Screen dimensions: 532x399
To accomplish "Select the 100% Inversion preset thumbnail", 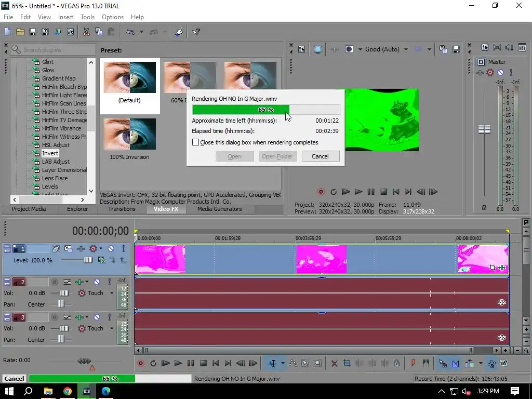I will (x=129, y=134).
